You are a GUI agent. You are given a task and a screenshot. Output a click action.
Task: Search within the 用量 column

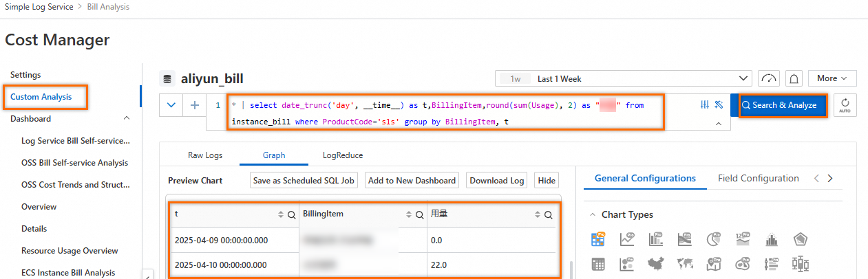[x=548, y=215]
